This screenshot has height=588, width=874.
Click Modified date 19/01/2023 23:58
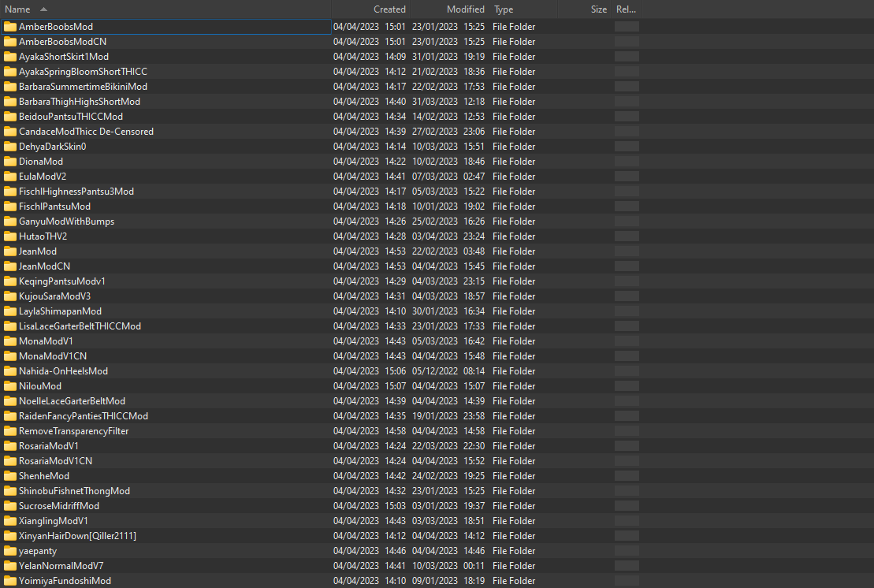tap(448, 416)
